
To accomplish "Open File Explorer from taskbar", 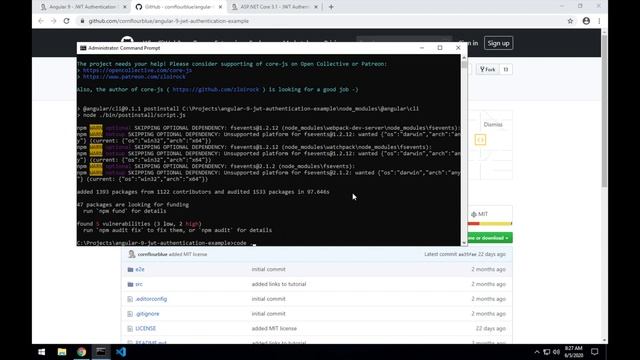I will [x=62, y=352].
